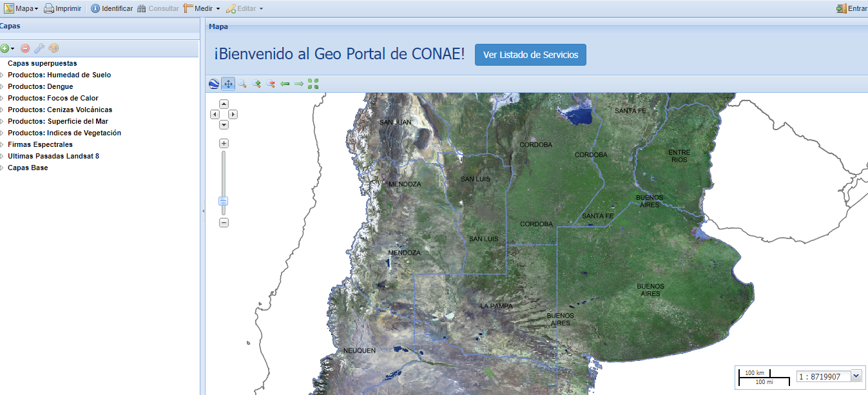The image size is (868, 395).
Task: Expand Productos: Superficie del Mar
Action: (2, 122)
